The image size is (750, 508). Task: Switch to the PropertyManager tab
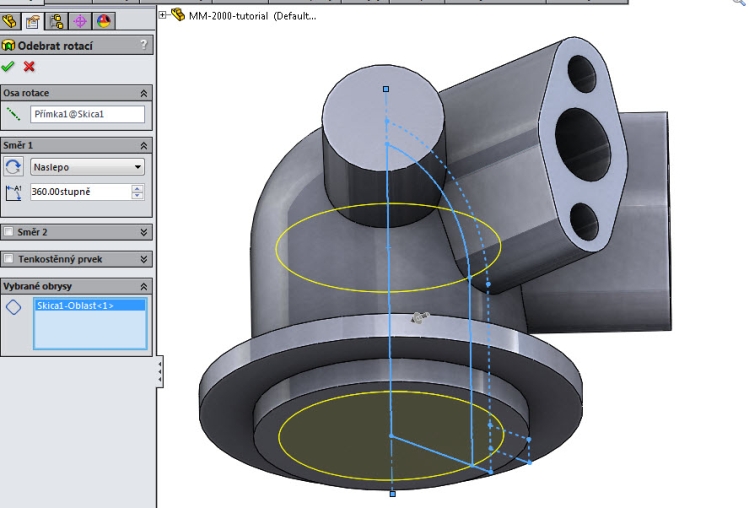click(34, 21)
